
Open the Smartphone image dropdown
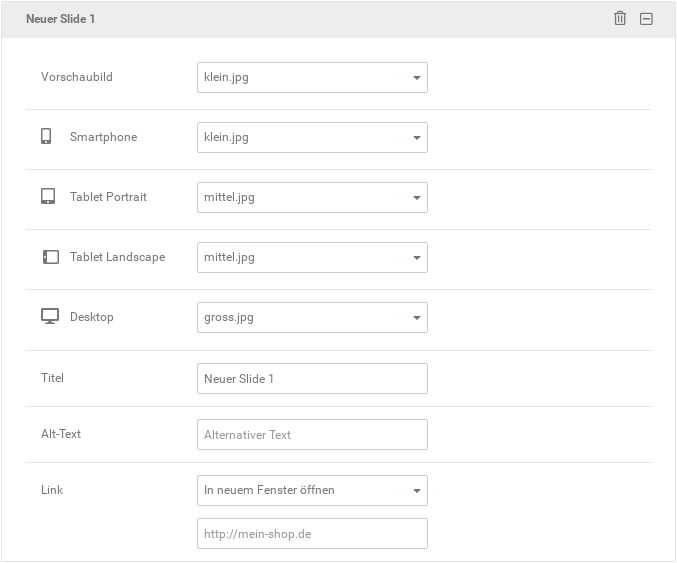(x=312, y=137)
